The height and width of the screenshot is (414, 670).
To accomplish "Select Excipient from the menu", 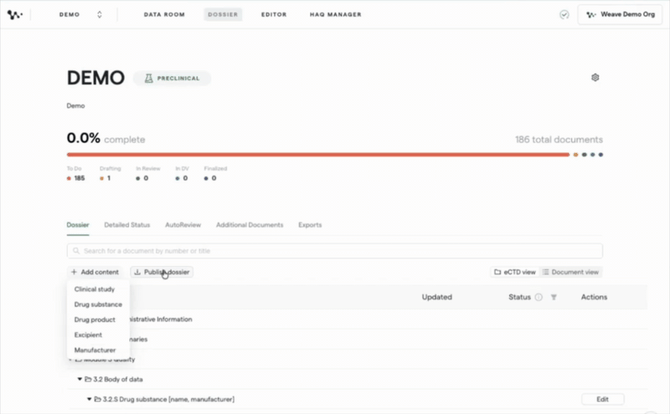I will tap(88, 335).
